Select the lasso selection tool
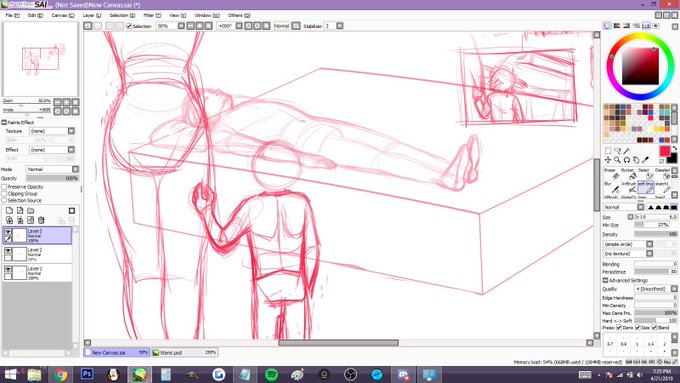680x383 pixels. (617, 151)
